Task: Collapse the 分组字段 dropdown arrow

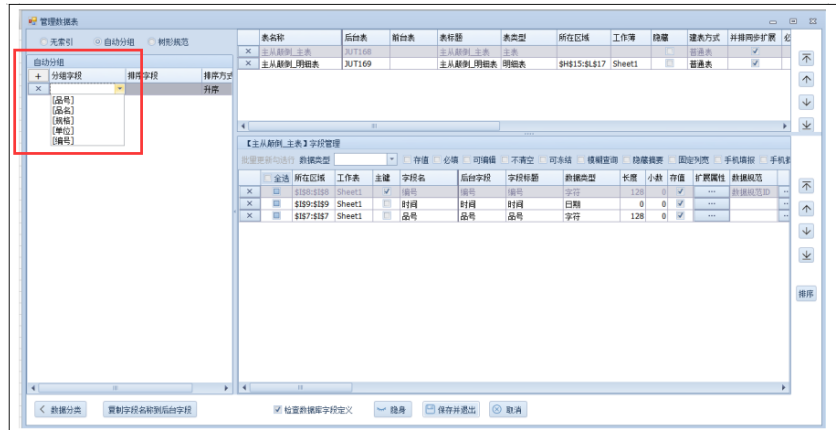Action: point(120,89)
